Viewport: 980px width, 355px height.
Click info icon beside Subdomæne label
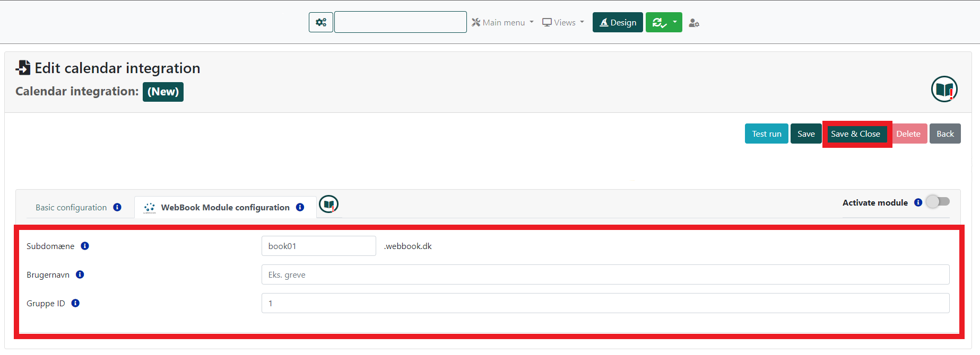point(85,246)
